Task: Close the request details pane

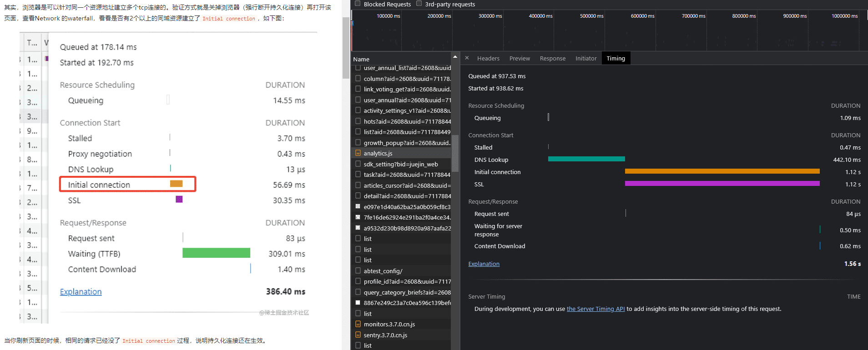Action: [467, 58]
